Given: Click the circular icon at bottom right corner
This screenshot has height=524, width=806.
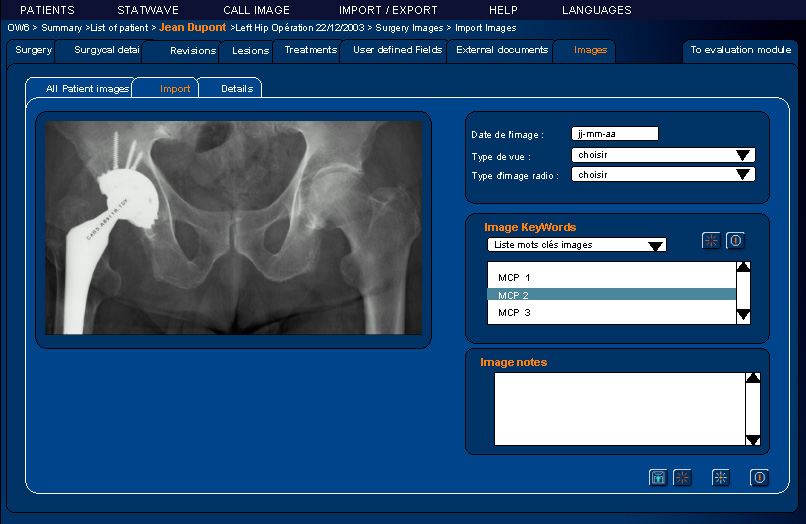Looking at the screenshot, I should [x=759, y=477].
